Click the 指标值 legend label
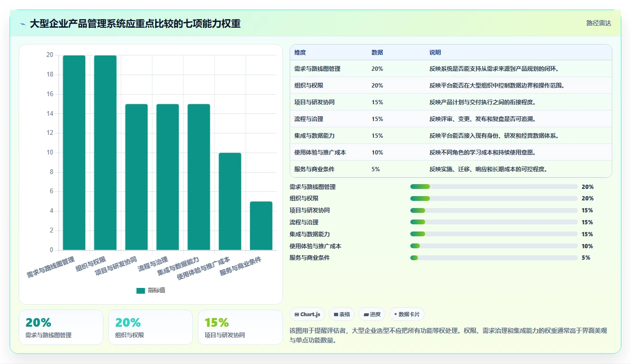631x364 pixels. (x=156, y=290)
